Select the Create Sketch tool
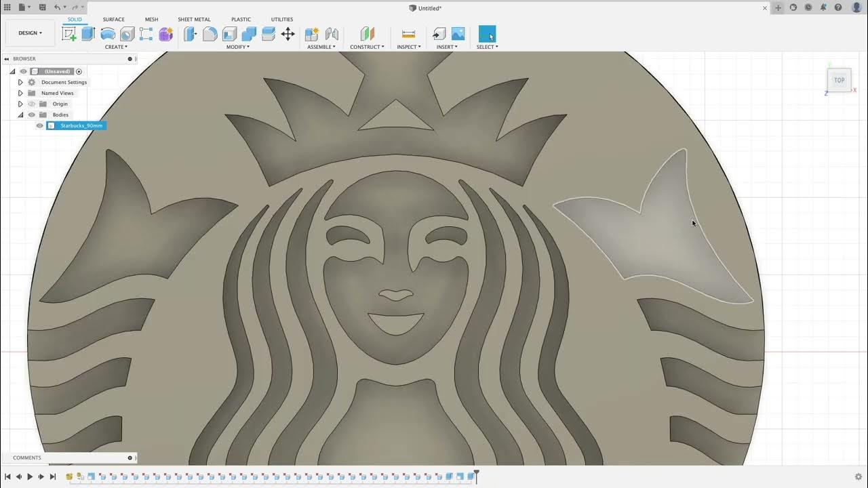Image resolution: width=868 pixels, height=488 pixels. click(69, 34)
